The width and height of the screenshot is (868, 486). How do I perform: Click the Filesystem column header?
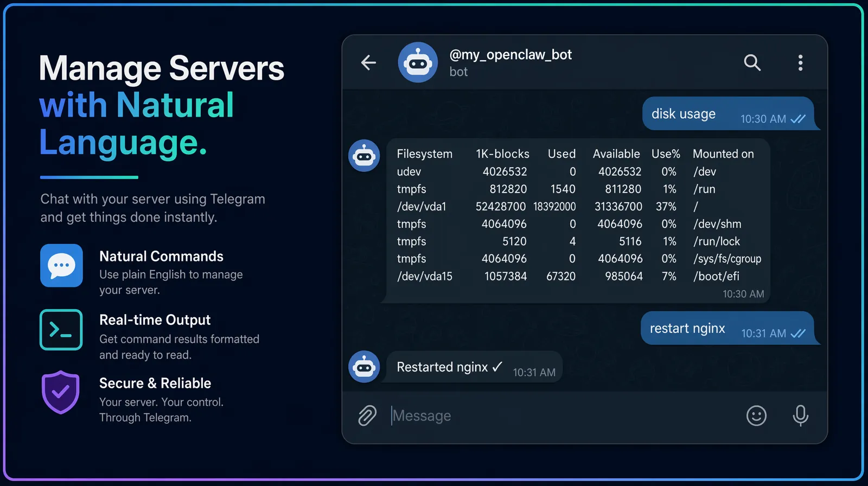click(425, 154)
